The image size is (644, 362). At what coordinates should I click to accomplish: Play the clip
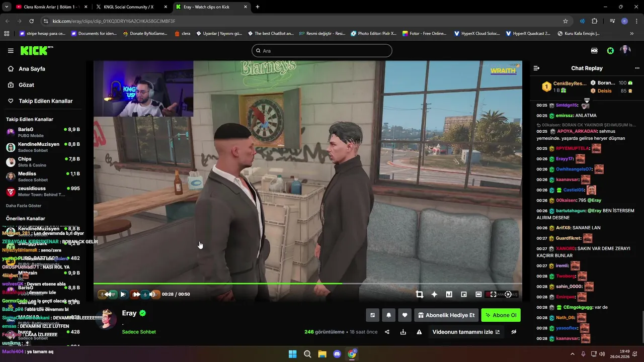click(x=123, y=294)
